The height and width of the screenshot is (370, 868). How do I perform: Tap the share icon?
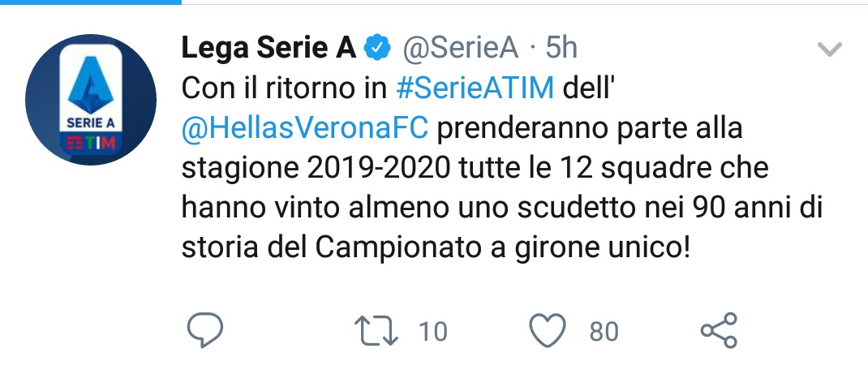click(x=719, y=330)
